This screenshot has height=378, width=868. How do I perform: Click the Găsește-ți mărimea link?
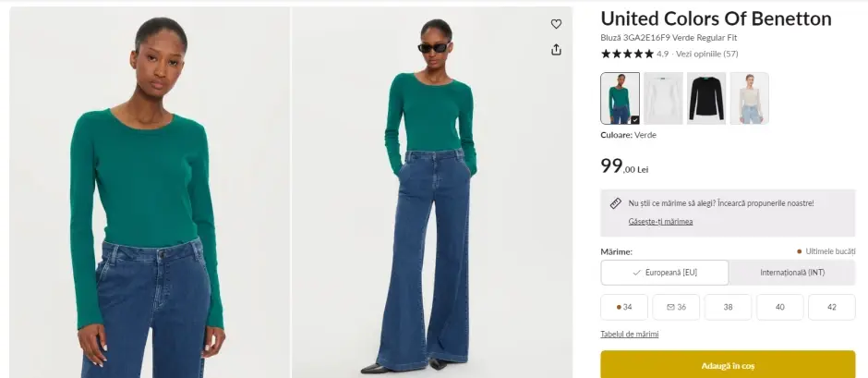coord(660,222)
